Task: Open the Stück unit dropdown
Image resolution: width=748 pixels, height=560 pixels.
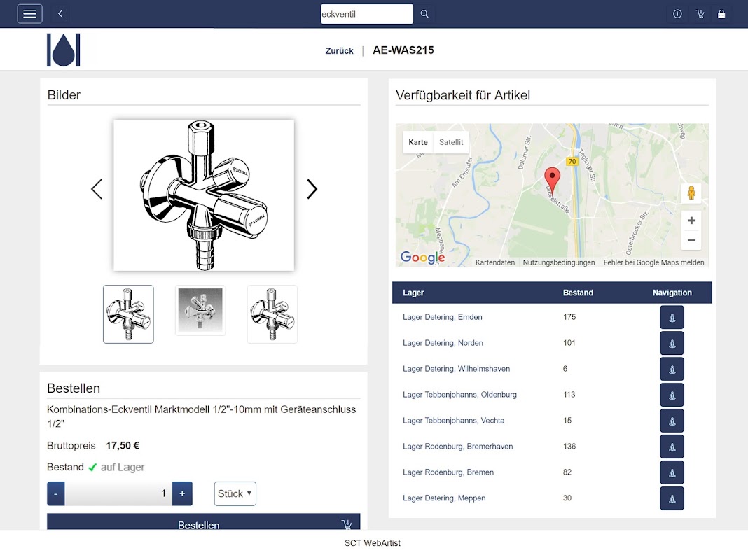Action: pyautogui.click(x=235, y=493)
